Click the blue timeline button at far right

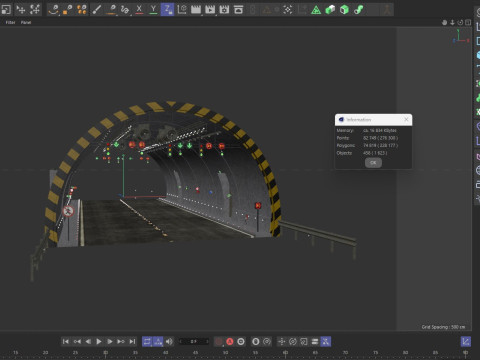[x=466, y=341]
